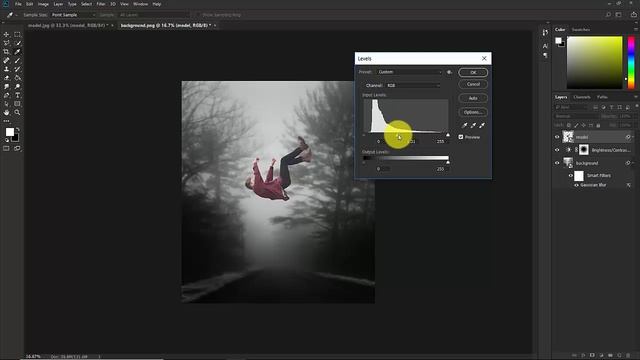640x360 pixels.
Task: Select the History Brush tool
Action: click(x=17, y=69)
